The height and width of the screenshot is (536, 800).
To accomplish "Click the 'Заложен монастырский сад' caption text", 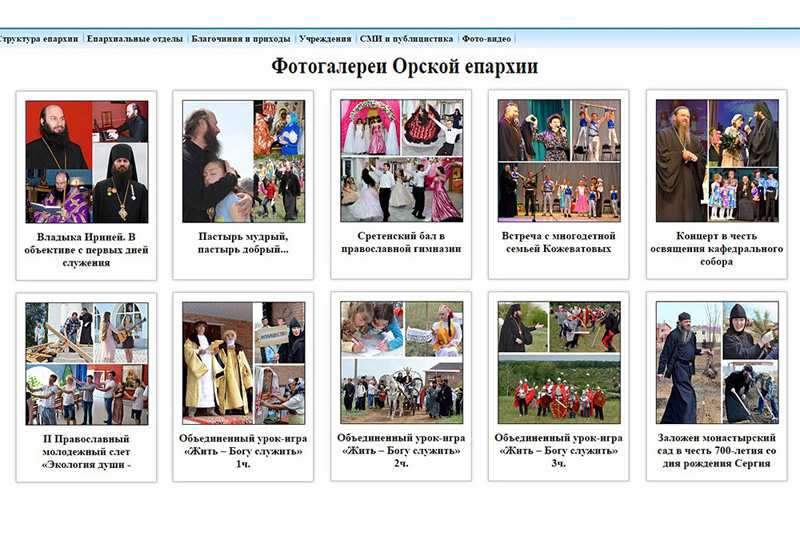I will (716, 451).
